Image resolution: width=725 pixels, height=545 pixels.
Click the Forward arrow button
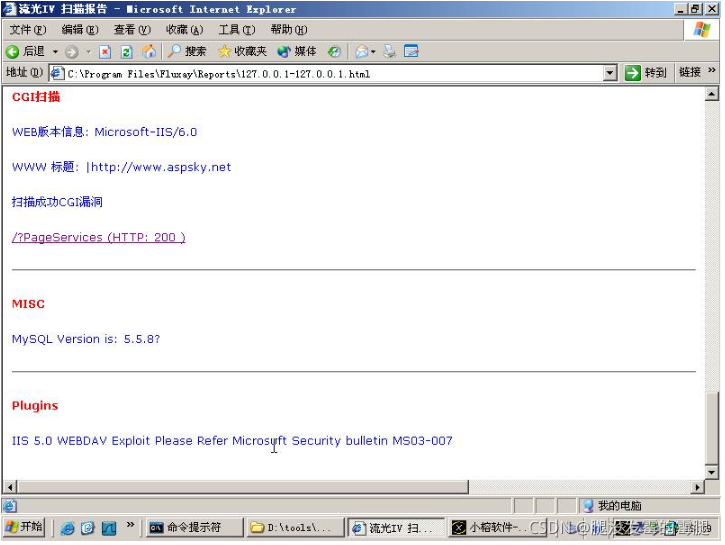pyautogui.click(x=72, y=52)
